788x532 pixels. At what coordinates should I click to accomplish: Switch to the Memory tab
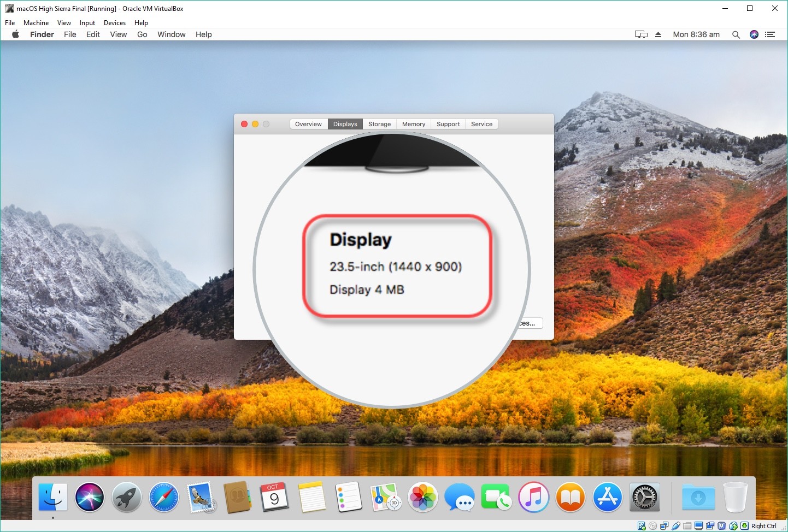click(x=414, y=124)
